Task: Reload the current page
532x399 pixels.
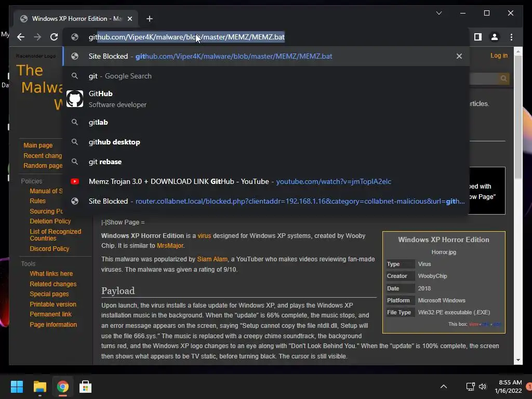Action: 54,37
